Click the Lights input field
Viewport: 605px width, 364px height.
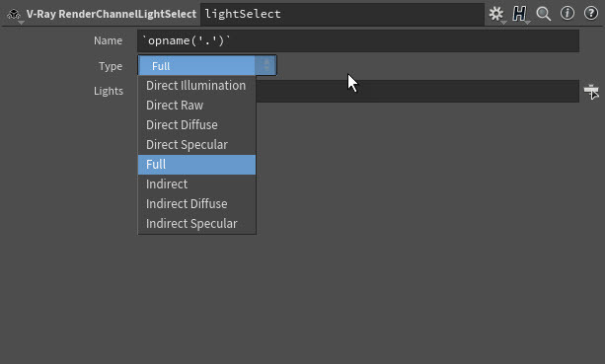(417, 92)
